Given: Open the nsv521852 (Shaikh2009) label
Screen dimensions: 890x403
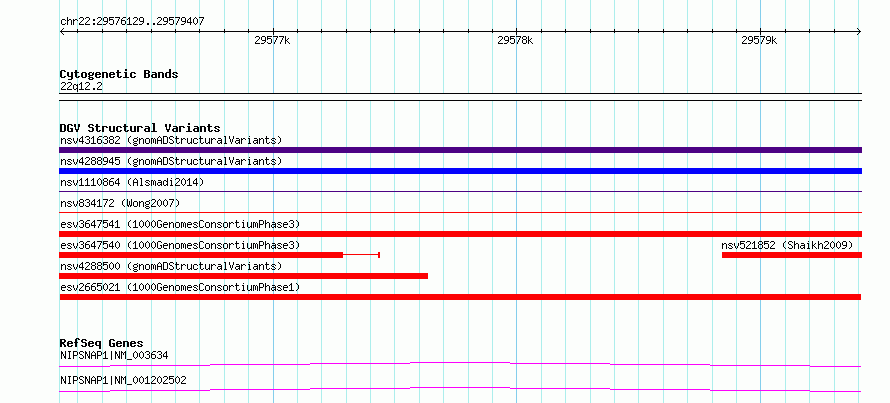Looking at the screenshot, I should pos(787,245).
